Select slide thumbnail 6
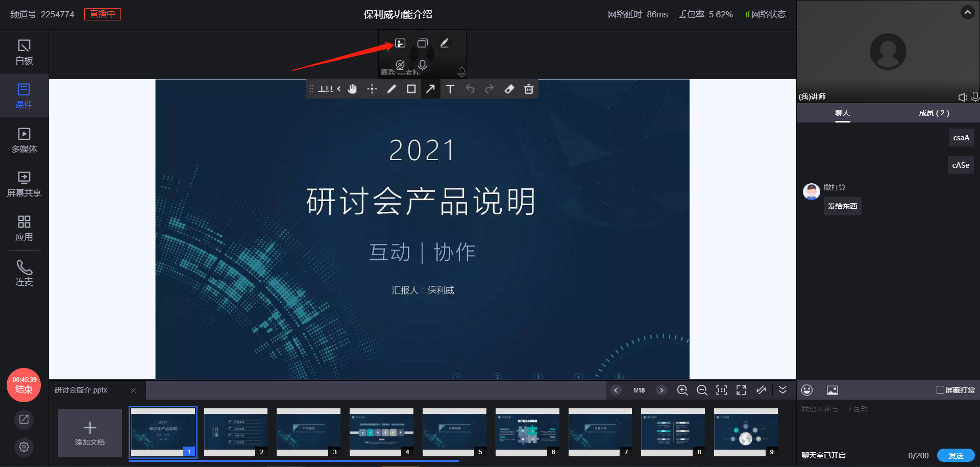Viewport: 980px width, 467px height. click(x=527, y=432)
